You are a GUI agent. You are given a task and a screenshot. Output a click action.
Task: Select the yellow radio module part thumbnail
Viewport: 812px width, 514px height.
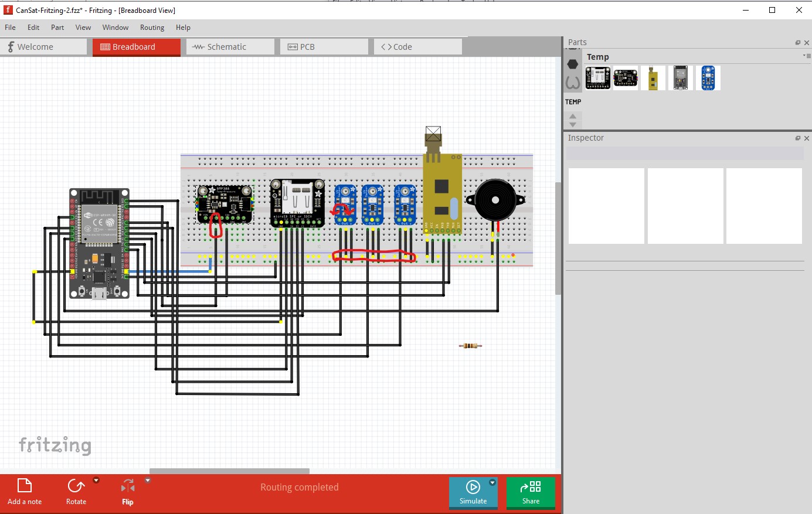click(x=653, y=78)
